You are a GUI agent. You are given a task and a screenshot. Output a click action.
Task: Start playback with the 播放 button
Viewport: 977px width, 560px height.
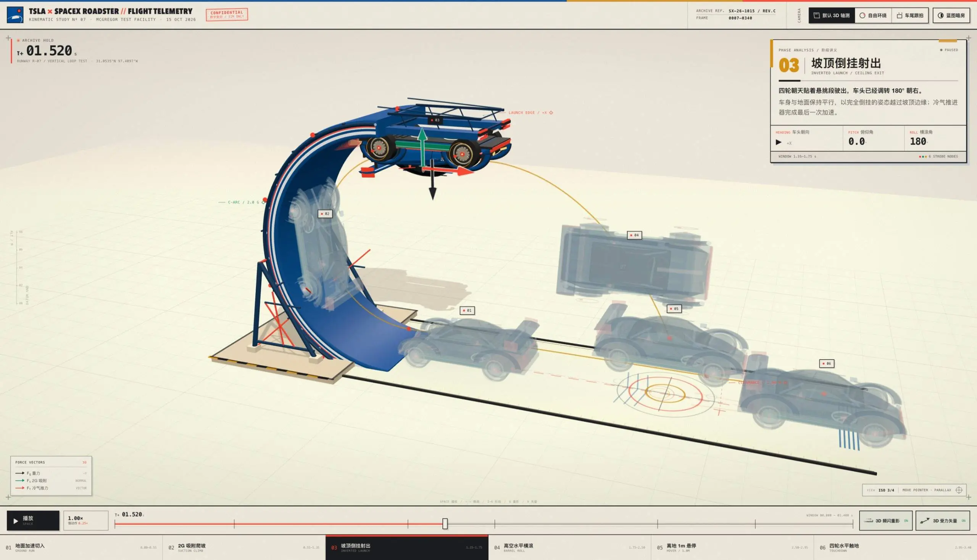point(33,520)
